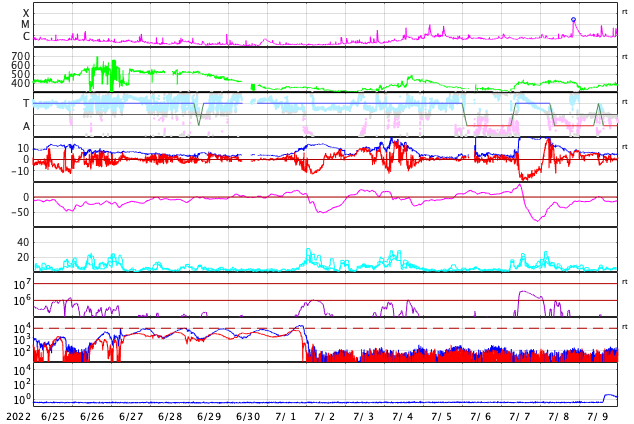Click the 6/25 date label
634x424 pixels.
53,416
